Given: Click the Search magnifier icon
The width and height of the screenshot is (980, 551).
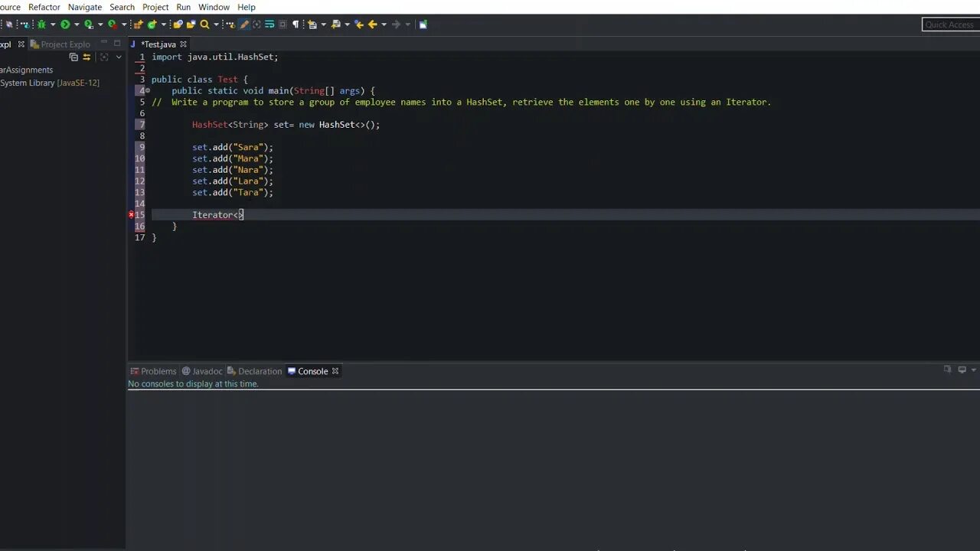Looking at the screenshot, I should (204, 24).
